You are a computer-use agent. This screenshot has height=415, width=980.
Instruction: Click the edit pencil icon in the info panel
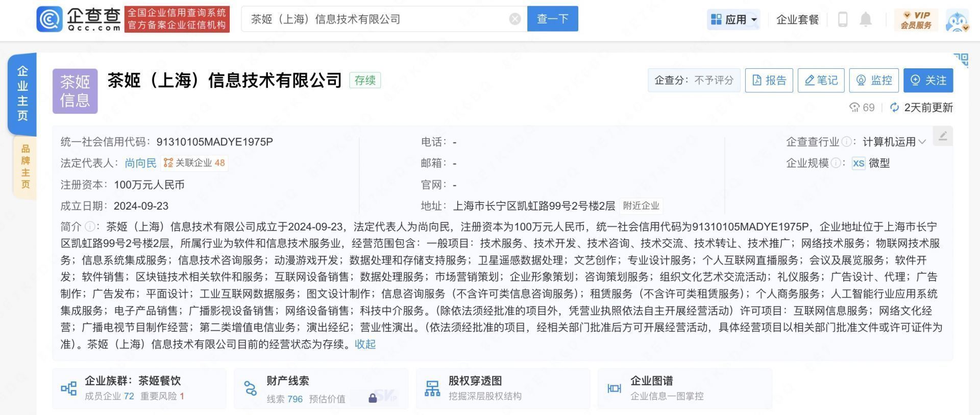pos(943,136)
